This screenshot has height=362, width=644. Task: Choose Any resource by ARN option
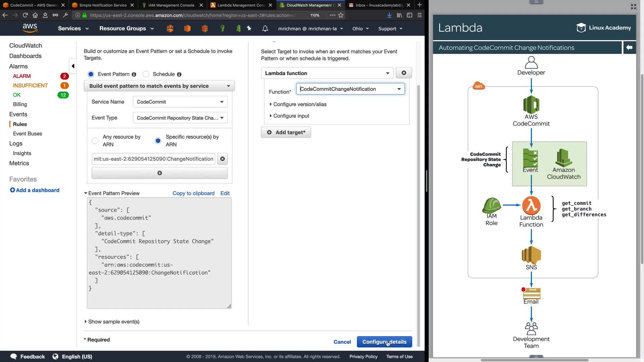click(x=95, y=140)
